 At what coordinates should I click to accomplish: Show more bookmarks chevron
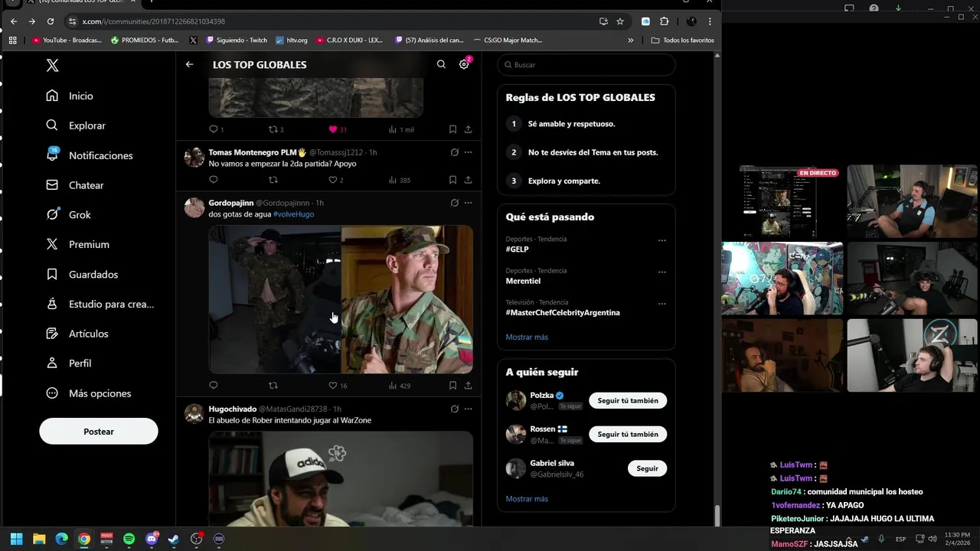631,40
